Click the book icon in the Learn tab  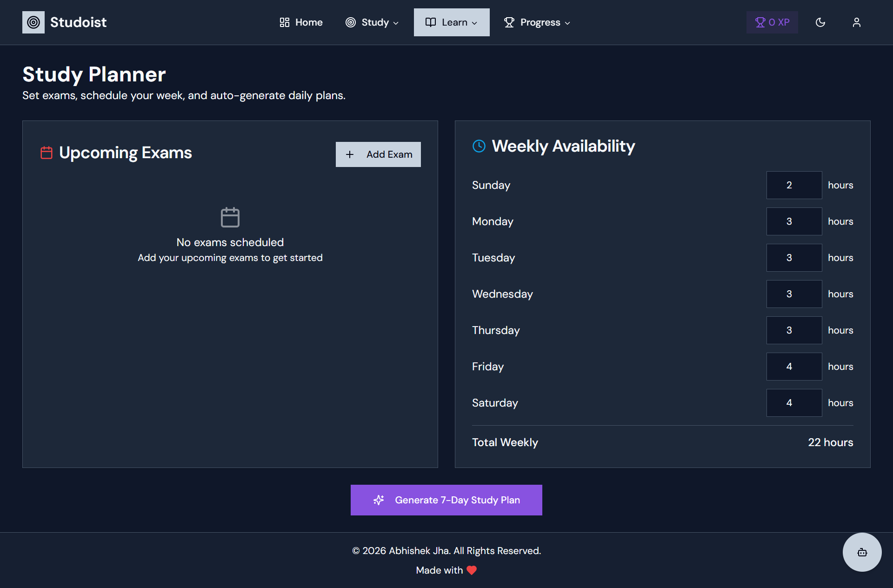(x=430, y=22)
